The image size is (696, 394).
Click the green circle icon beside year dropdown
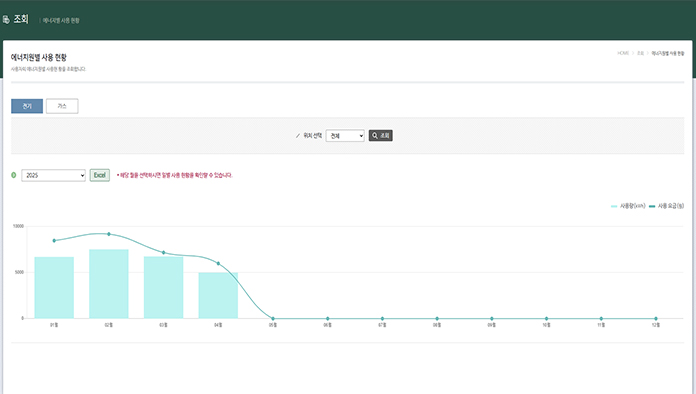[14, 175]
